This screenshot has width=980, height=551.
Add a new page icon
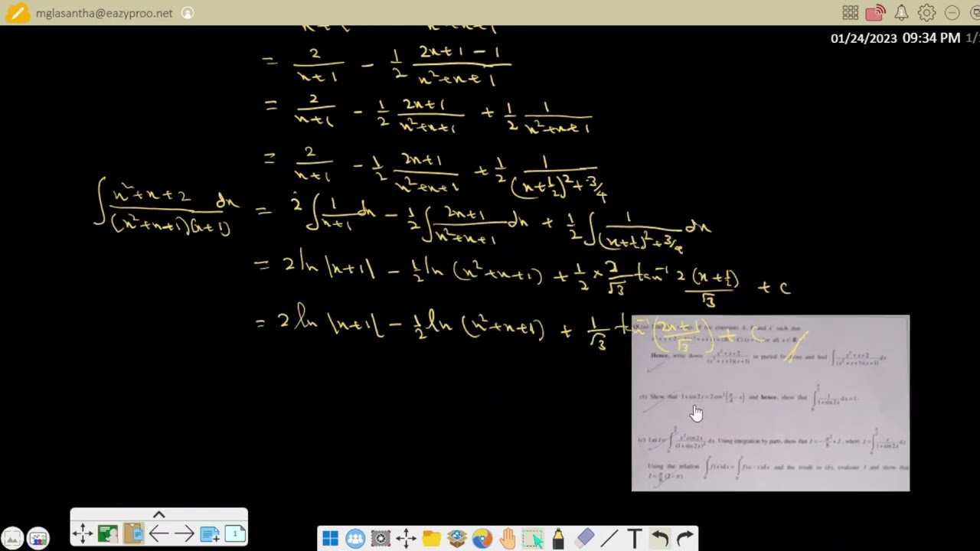click(209, 533)
